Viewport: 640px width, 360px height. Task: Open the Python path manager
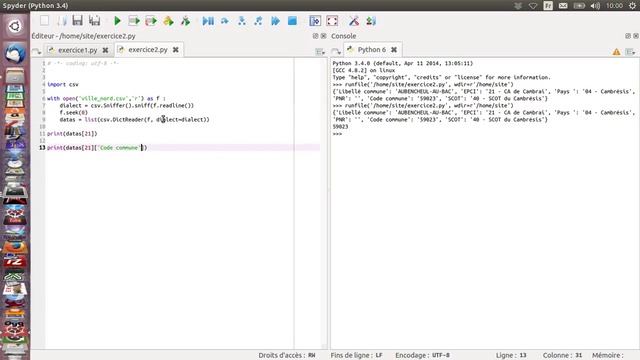371,21
